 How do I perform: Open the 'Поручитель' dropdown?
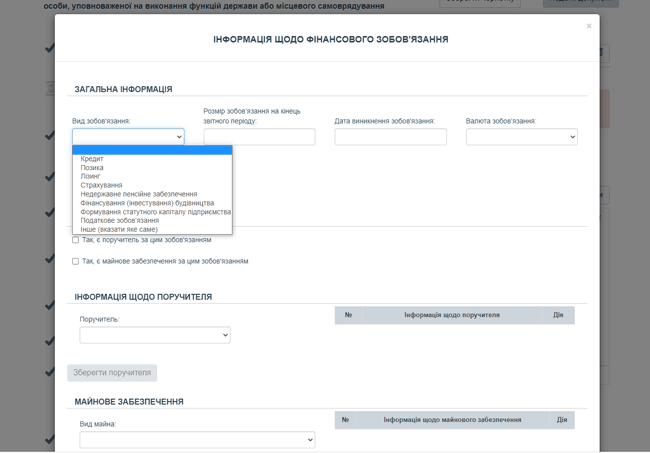[155, 335]
